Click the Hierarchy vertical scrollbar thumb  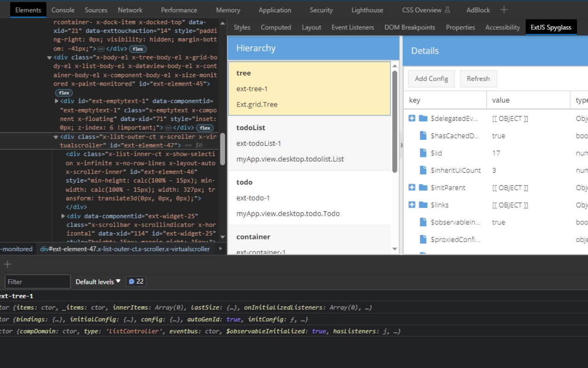pos(395,121)
